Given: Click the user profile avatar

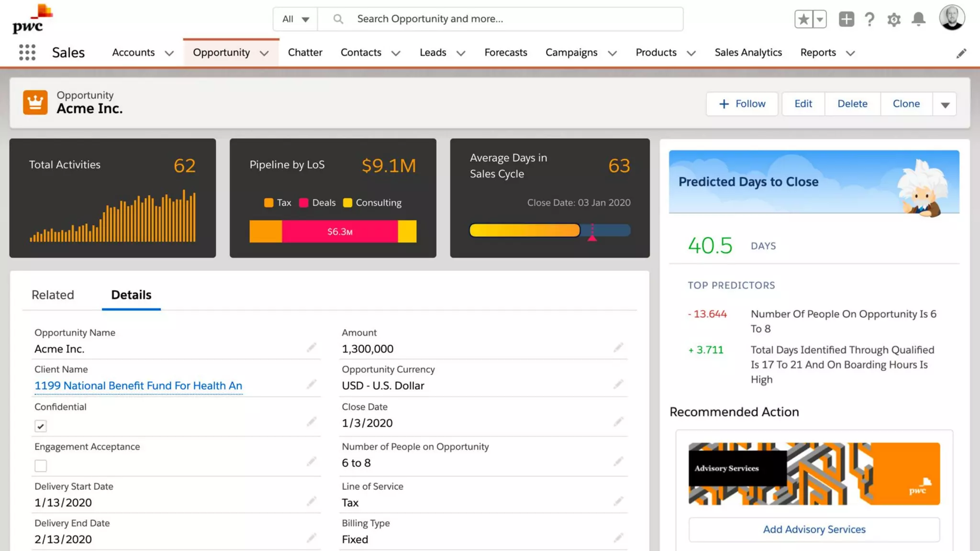Looking at the screenshot, I should (951, 18).
